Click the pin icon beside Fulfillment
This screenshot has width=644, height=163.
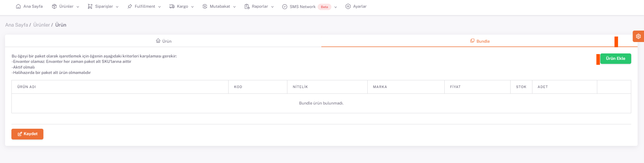click(x=130, y=6)
